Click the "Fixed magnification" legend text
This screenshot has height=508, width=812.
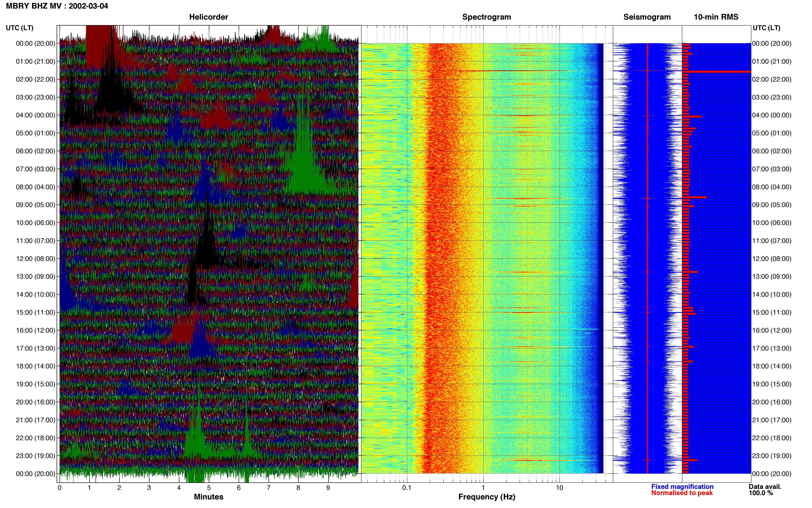coord(682,486)
